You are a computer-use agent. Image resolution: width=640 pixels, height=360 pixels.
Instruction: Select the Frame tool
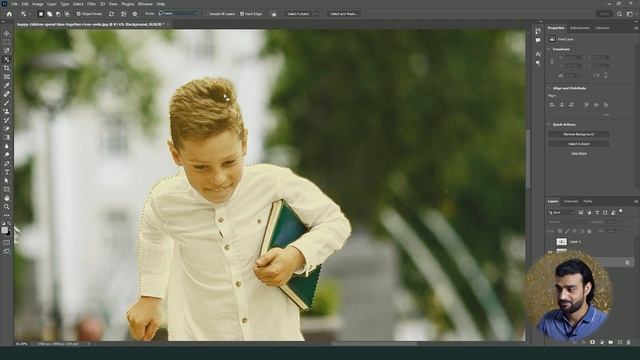click(x=7, y=76)
